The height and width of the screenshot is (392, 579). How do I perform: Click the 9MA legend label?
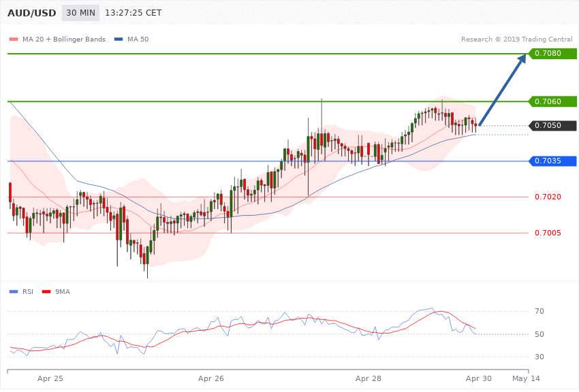63,292
